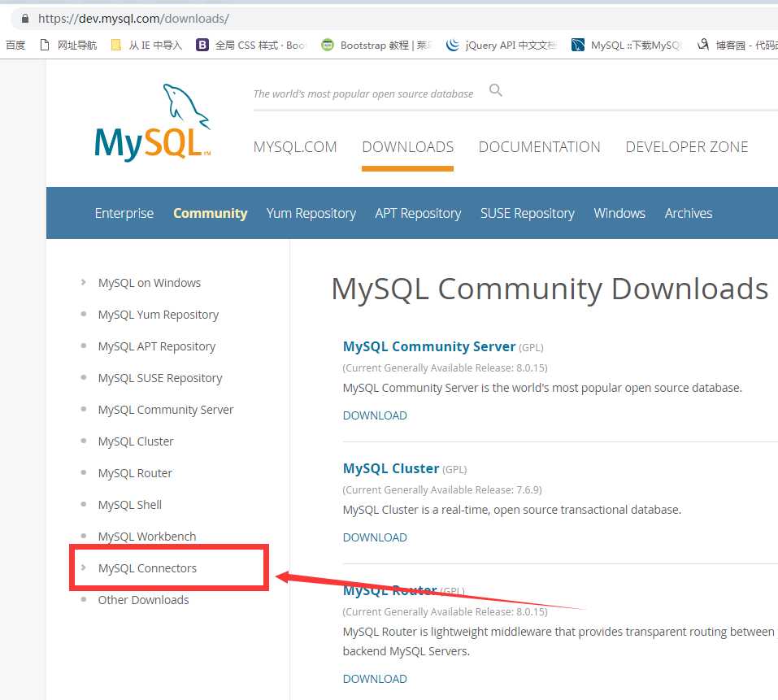
Task: Open the APT Repository tab
Action: coord(418,213)
